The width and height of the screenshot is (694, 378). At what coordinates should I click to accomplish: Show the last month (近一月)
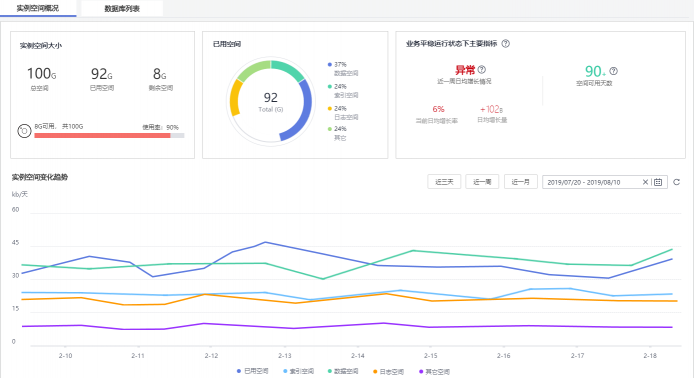(520, 182)
